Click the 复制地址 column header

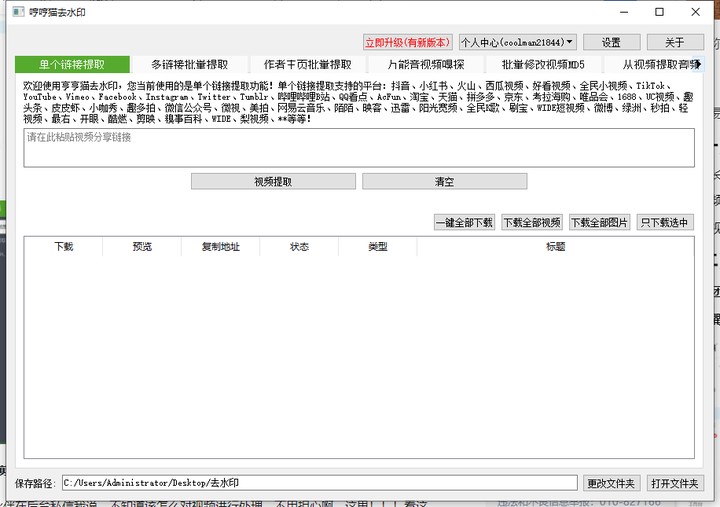point(220,247)
